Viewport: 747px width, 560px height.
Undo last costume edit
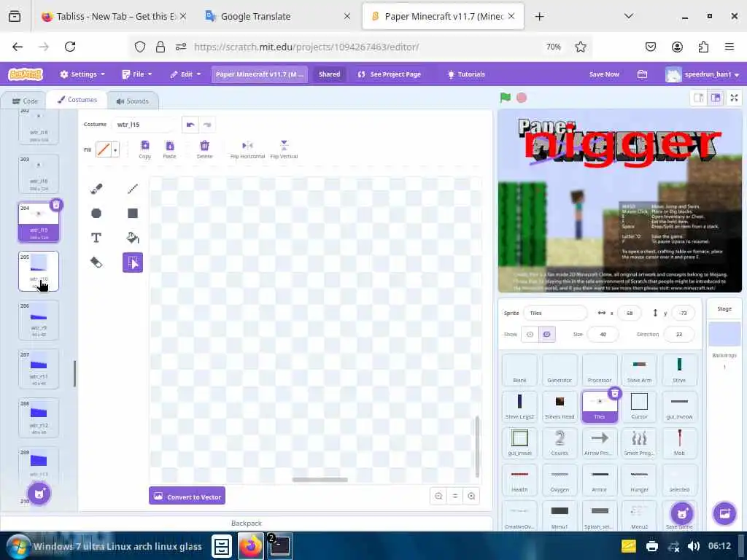(x=190, y=125)
